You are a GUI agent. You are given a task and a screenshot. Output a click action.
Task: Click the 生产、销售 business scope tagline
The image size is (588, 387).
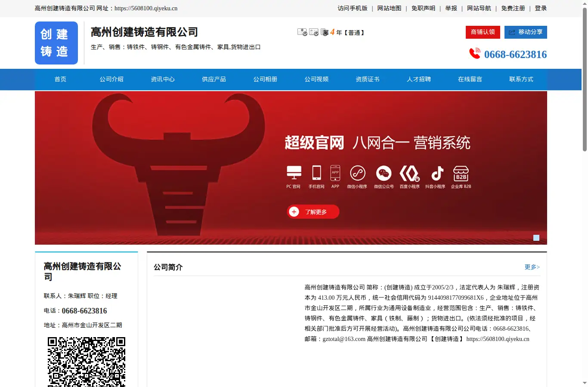click(x=176, y=47)
